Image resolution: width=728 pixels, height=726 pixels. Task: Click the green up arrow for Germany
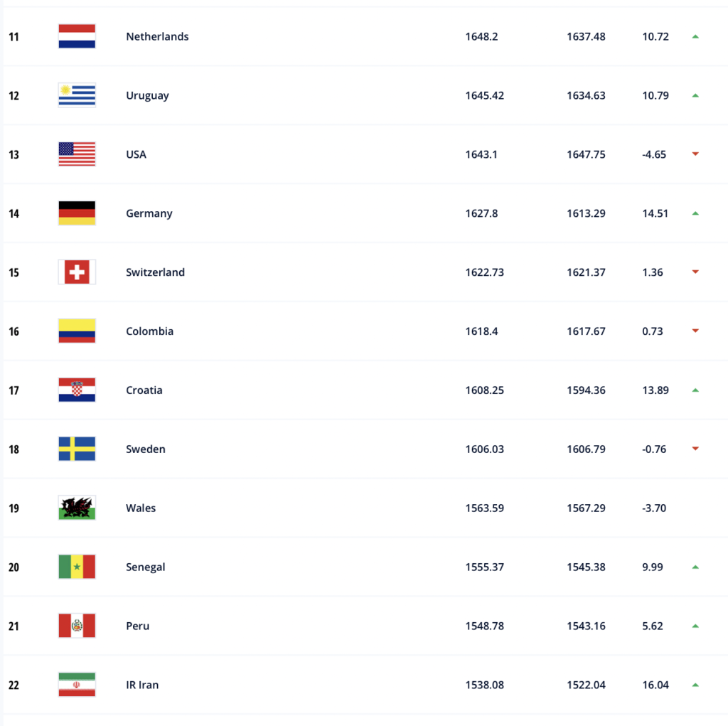[695, 213]
